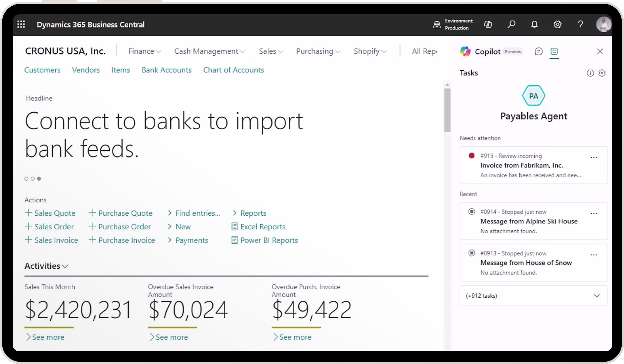This screenshot has height=364, width=624.
Task: Select the first headline carousel dot
Action: click(x=26, y=179)
